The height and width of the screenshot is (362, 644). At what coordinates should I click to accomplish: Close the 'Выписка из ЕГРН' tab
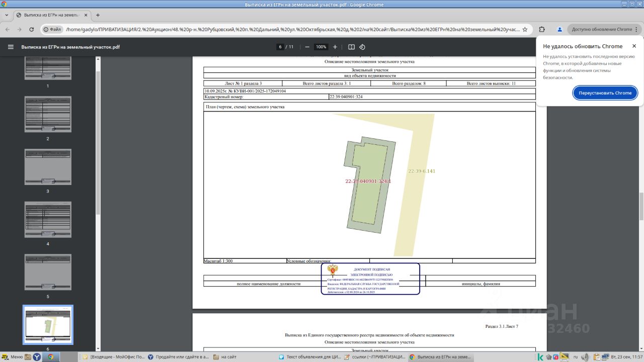[86, 15]
